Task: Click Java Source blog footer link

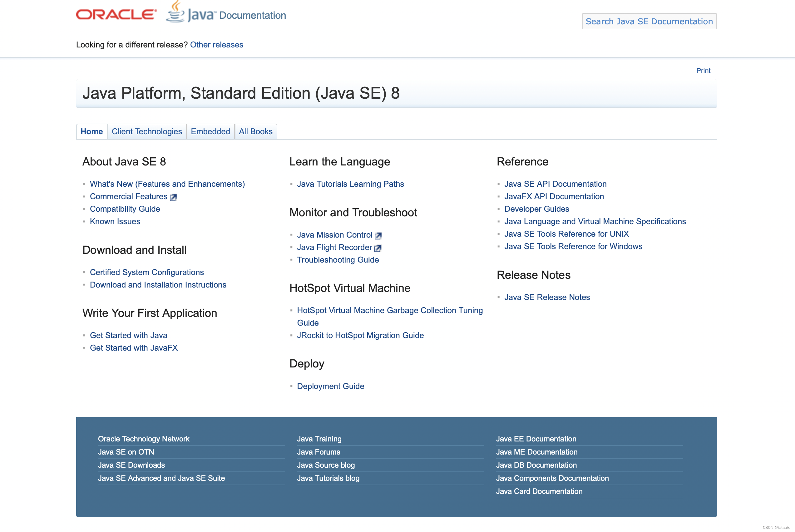Action: [326, 465]
